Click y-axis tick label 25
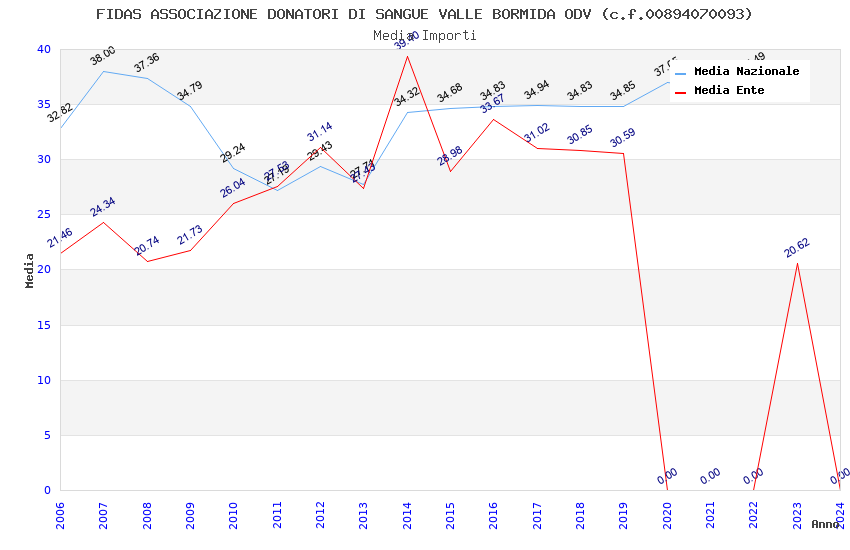 [x=44, y=215]
